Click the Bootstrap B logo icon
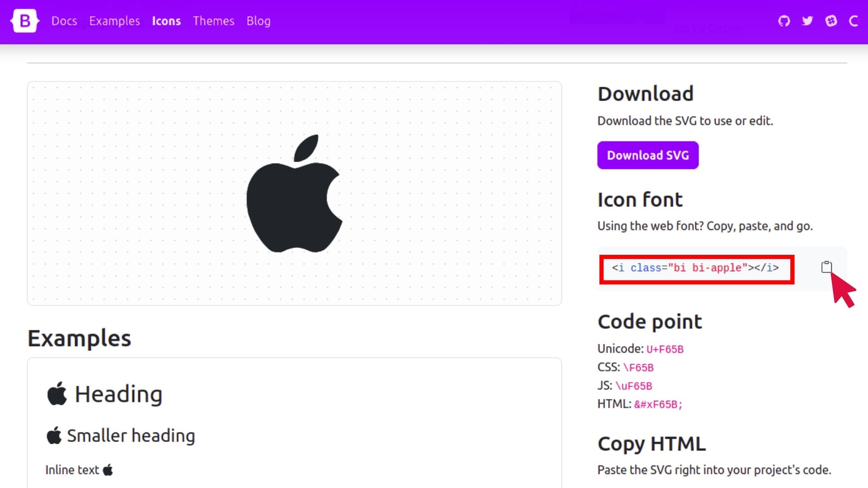 click(25, 21)
